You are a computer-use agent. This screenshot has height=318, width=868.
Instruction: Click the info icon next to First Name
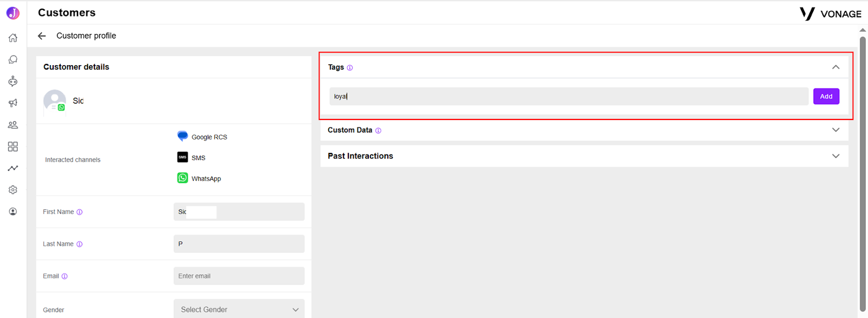point(80,212)
